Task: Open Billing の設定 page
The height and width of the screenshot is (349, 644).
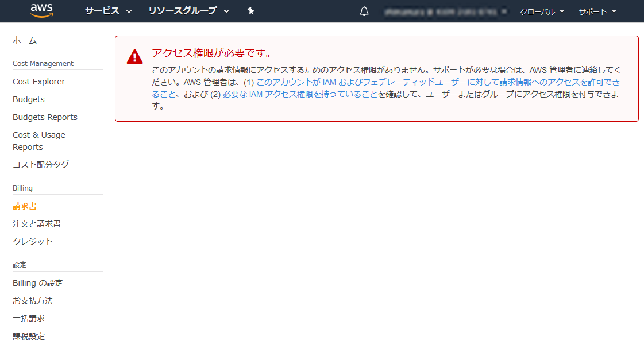Action: click(38, 282)
